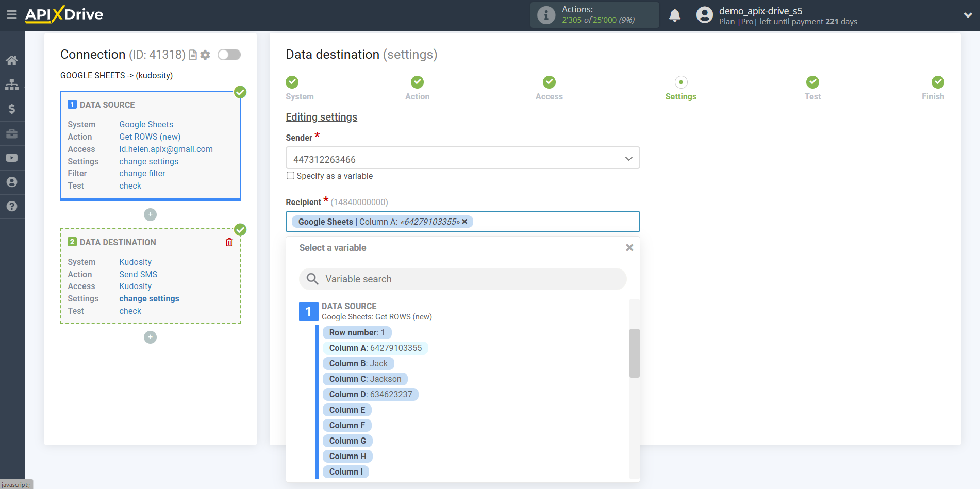This screenshot has height=489, width=980.
Task: Click the change filter link
Action: tap(142, 173)
